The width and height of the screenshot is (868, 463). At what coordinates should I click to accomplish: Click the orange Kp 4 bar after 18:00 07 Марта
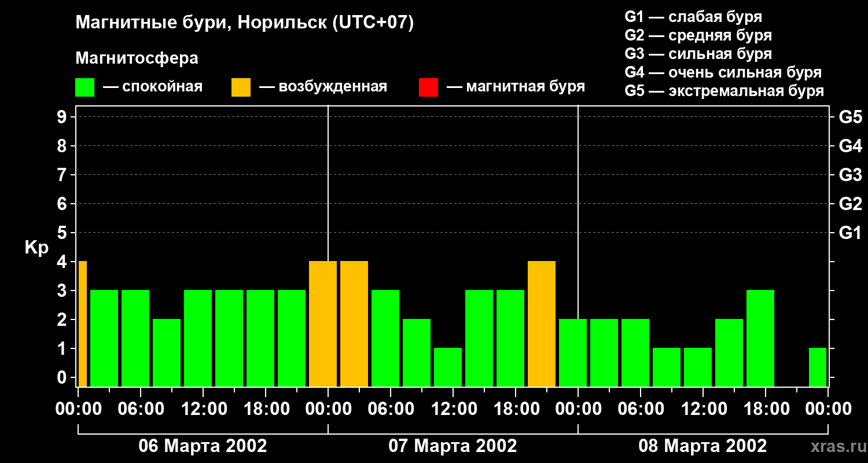pos(542,324)
